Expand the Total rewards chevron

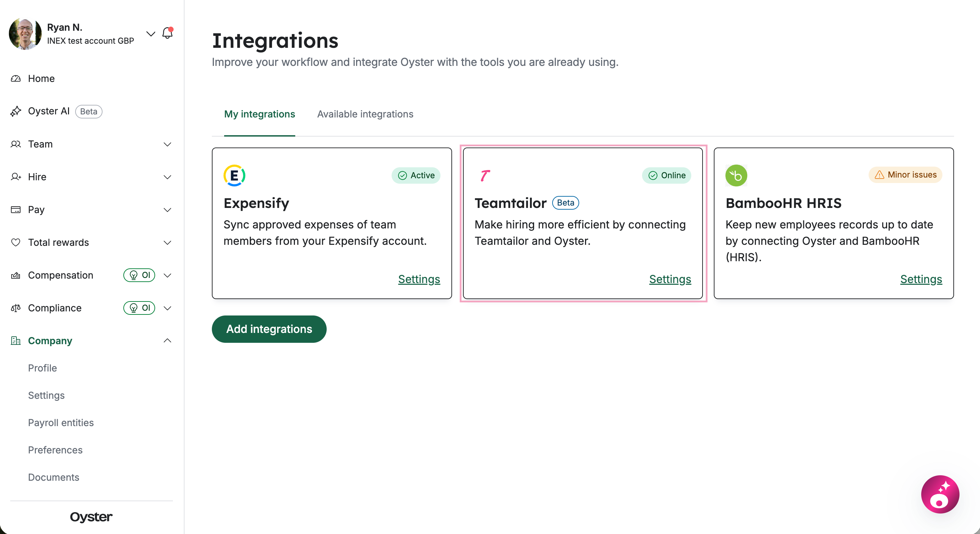pyautogui.click(x=167, y=242)
